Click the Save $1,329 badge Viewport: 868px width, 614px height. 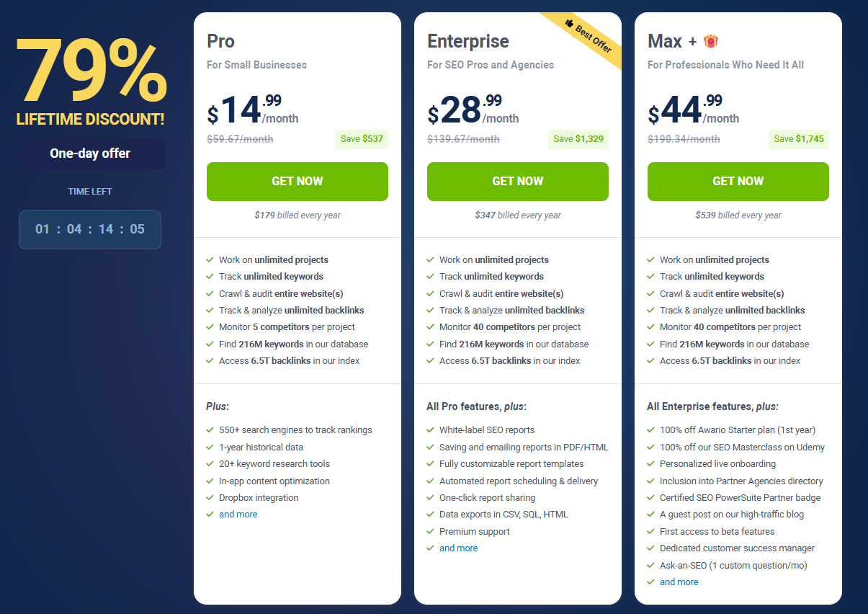(x=579, y=139)
